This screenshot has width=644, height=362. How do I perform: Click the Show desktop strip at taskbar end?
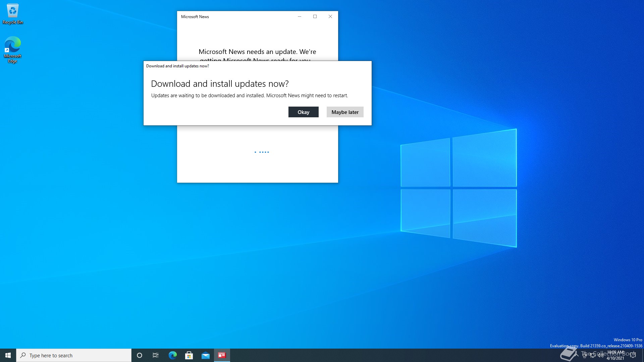click(x=643, y=355)
